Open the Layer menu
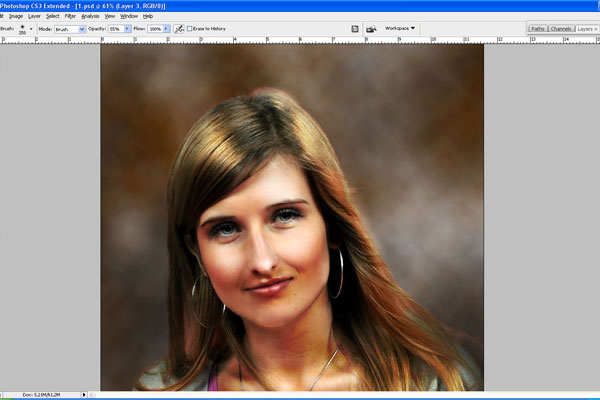The width and height of the screenshot is (600, 400). [x=35, y=16]
